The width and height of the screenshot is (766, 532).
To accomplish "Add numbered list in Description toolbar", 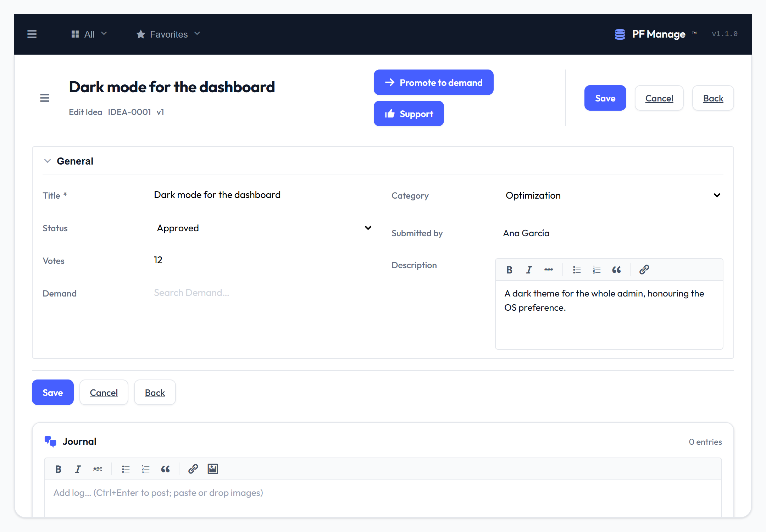I will point(596,270).
